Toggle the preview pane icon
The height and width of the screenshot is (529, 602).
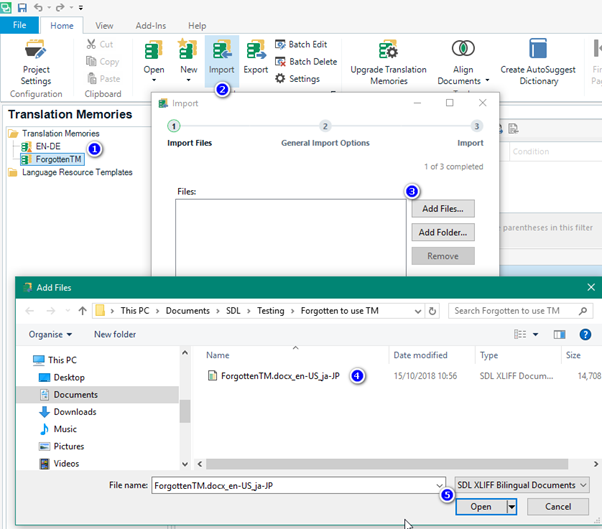[559, 335]
